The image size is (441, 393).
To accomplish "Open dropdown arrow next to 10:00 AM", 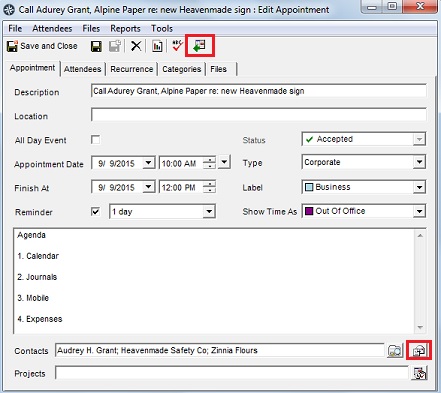I will [x=224, y=162].
